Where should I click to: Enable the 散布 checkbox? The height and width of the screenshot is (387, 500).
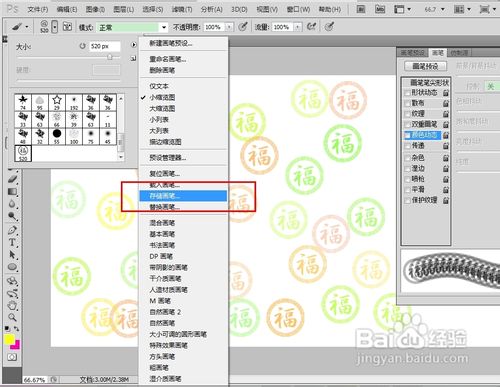407,103
